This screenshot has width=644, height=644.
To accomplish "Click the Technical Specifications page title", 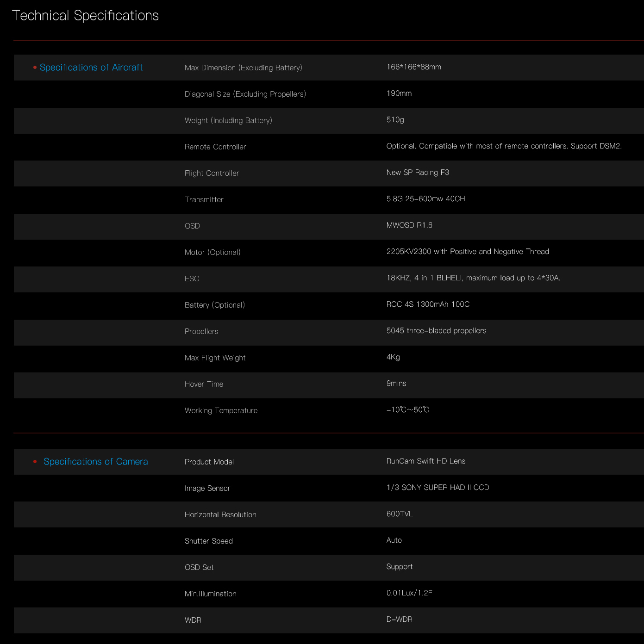I will 86,16.
